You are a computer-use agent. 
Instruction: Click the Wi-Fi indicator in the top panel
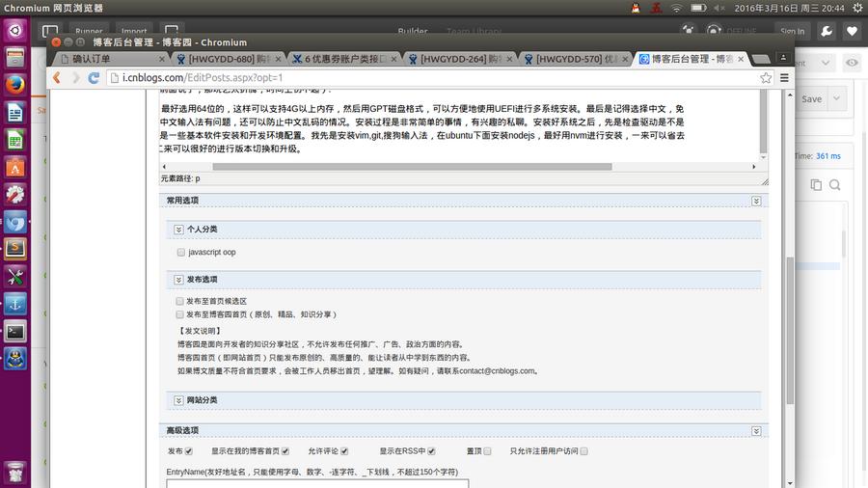[x=676, y=7]
